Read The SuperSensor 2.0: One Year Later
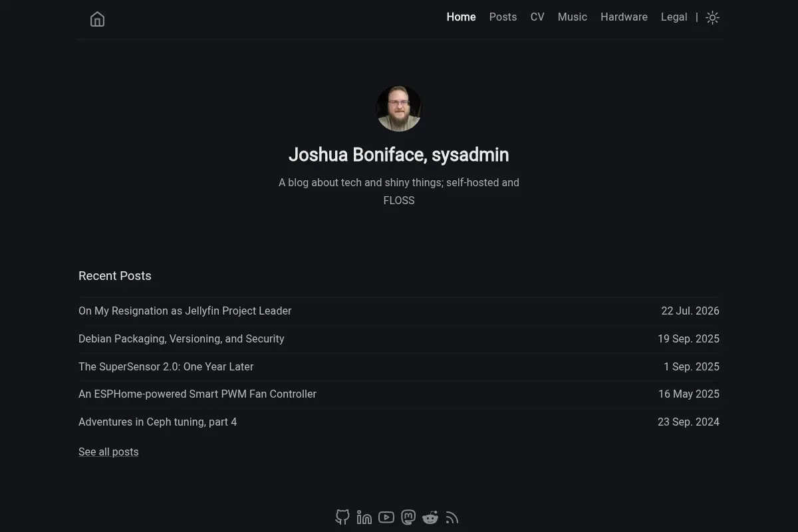Screen dimensions: 798x532 (166, 366)
